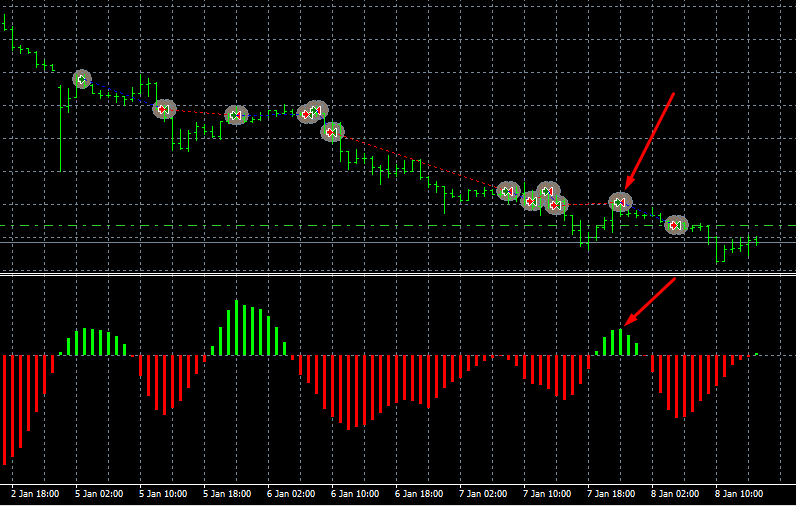Select the first trade entry marker near 5 Jan 02:00
Viewport: 796px width, 507px height.
(82, 79)
